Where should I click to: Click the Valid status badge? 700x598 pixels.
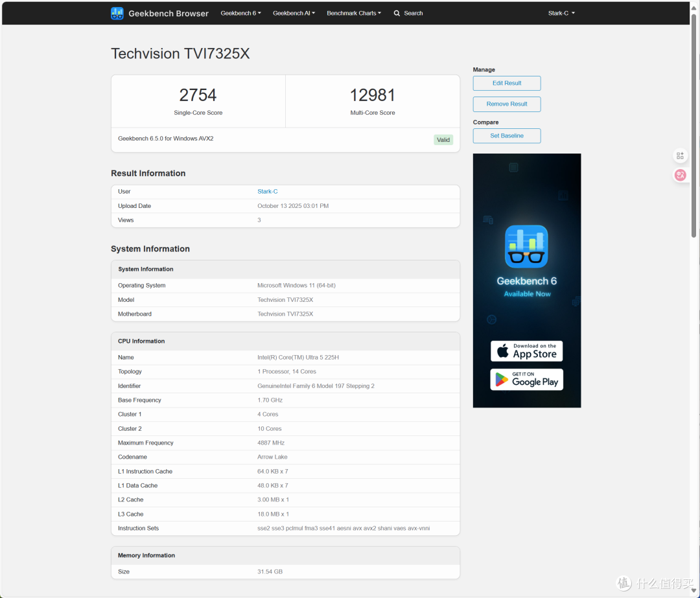(x=443, y=140)
